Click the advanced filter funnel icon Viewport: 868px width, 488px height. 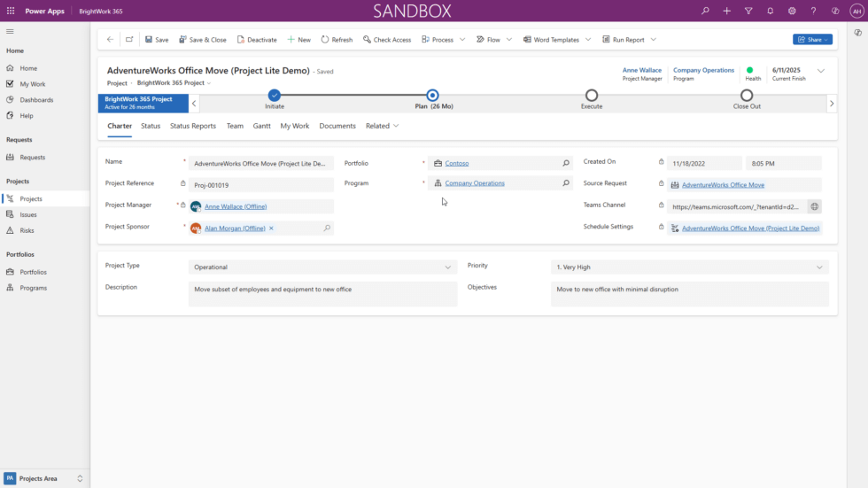click(748, 11)
